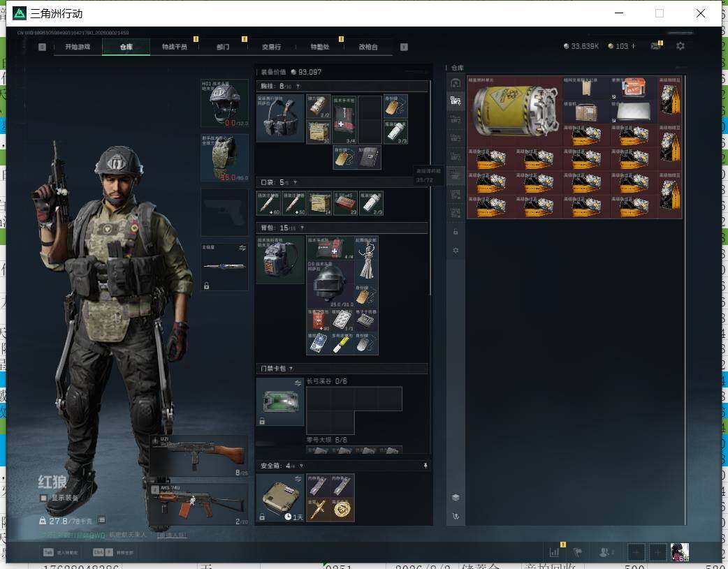Select the gold coin in safe box

coord(342,510)
